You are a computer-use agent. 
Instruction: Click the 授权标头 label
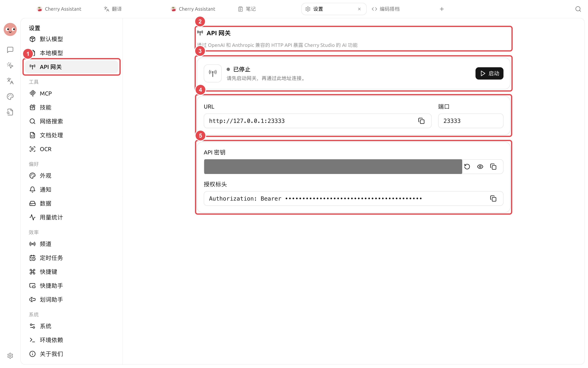215,184
